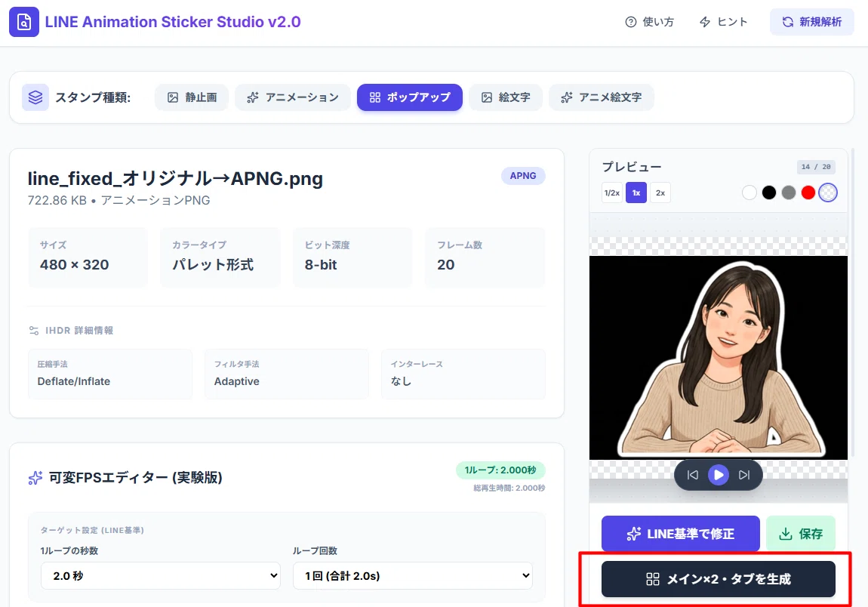Go to the next frame

point(744,475)
